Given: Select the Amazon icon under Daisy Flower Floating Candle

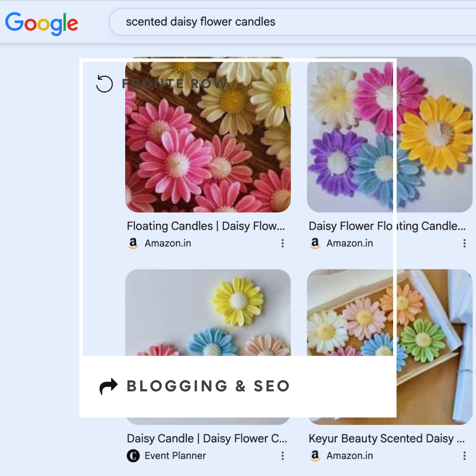Looking at the screenshot, I should coord(315,243).
